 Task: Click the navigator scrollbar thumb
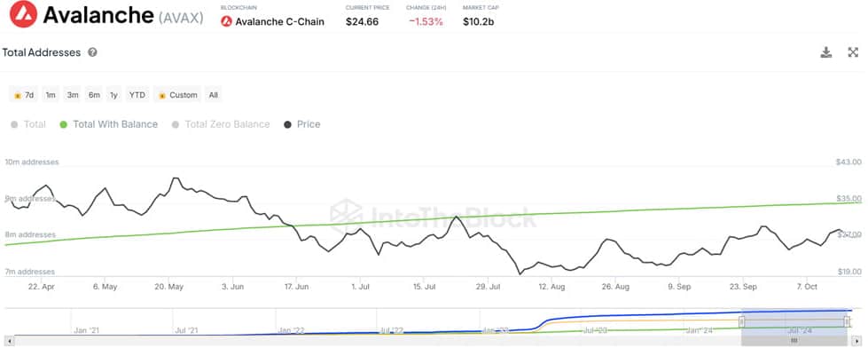tap(794, 340)
